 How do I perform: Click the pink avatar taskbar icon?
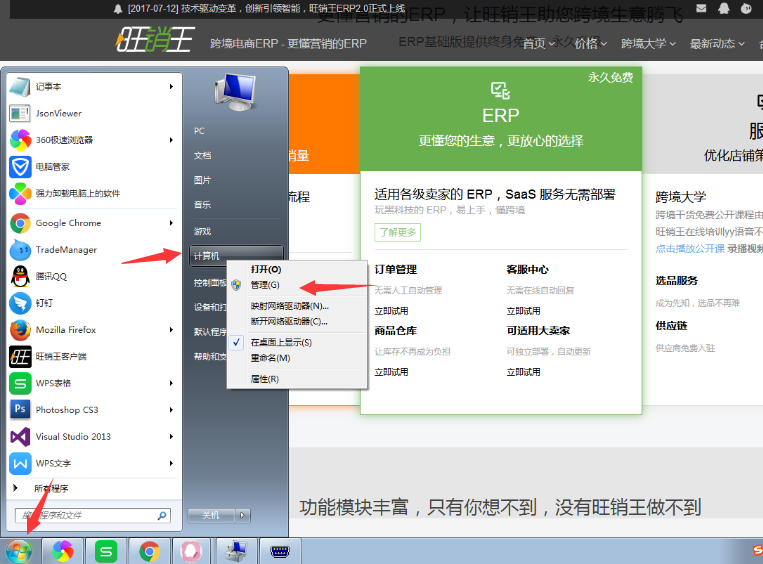(192, 551)
